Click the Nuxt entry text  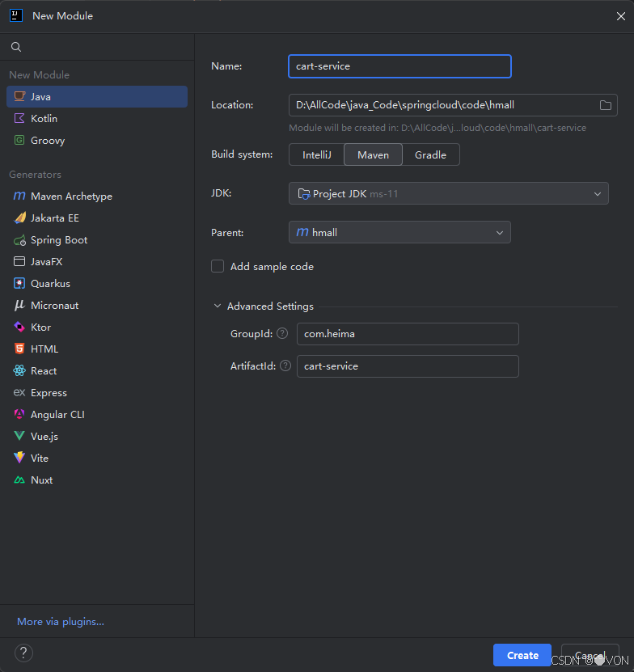pyautogui.click(x=41, y=480)
